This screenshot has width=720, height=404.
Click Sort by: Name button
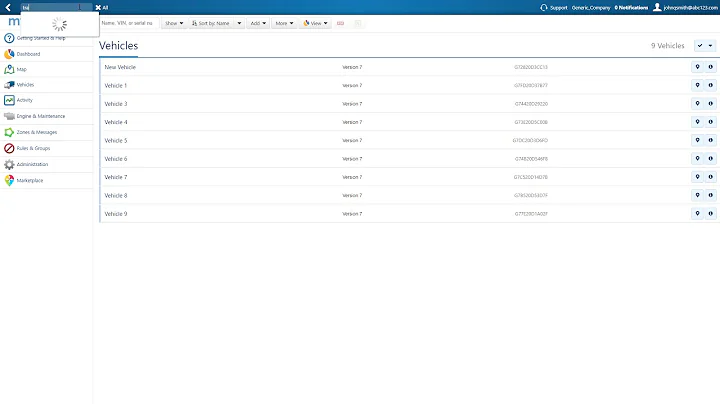pyautogui.click(x=211, y=23)
